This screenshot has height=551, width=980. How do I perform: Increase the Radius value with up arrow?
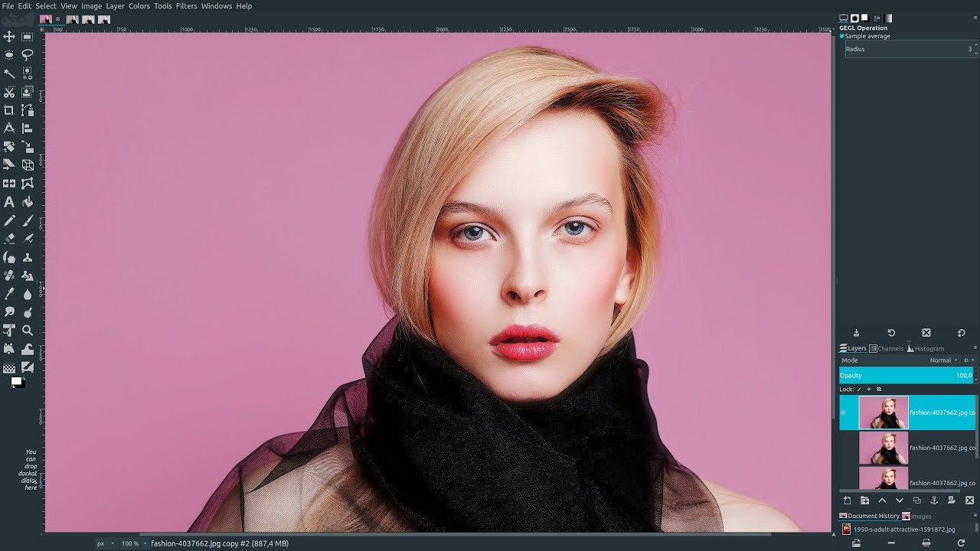click(976, 45)
